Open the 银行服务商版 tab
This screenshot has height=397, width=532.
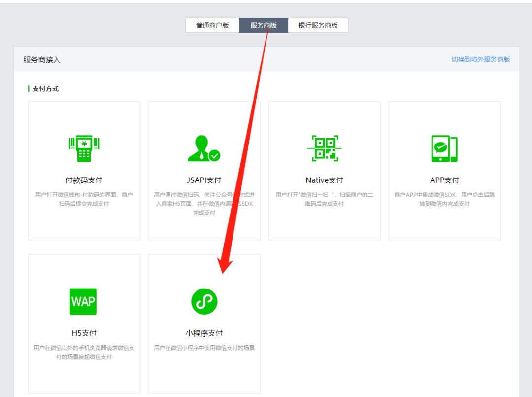[x=318, y=25]
